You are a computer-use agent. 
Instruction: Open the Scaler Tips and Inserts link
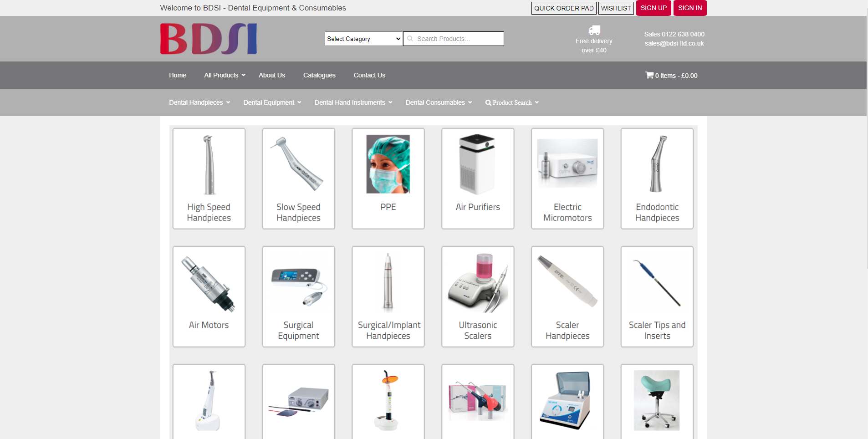point(657,330)
